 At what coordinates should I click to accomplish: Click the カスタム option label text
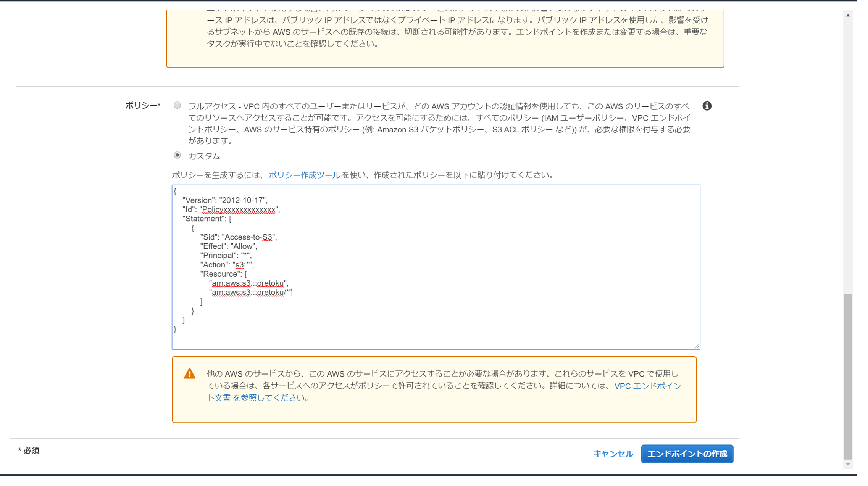click(x=204, y=156)
